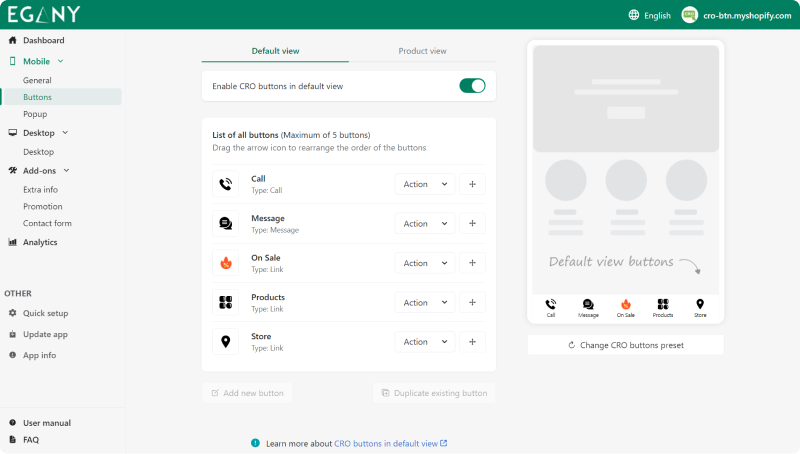The height and width of the screenshot is (454, 800).
Task: Click the globe language icon in header
Action: coord(634,15)
